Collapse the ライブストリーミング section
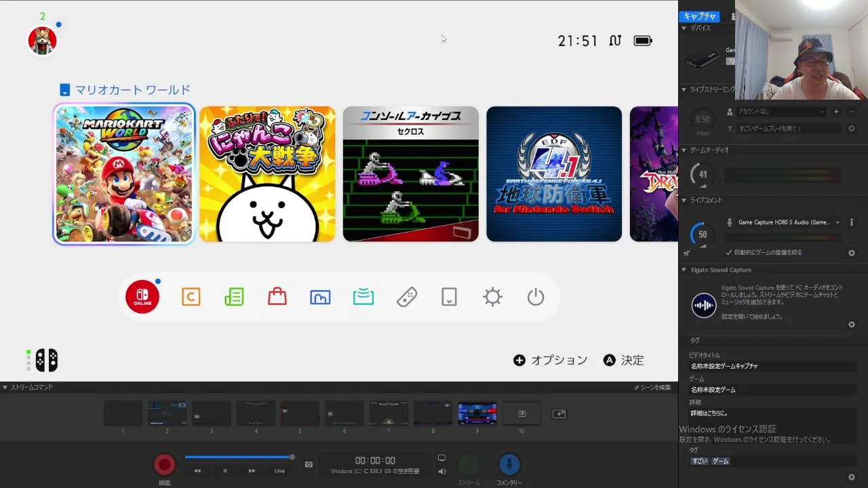Screen dimensions: 868x488 pos(684,89)
